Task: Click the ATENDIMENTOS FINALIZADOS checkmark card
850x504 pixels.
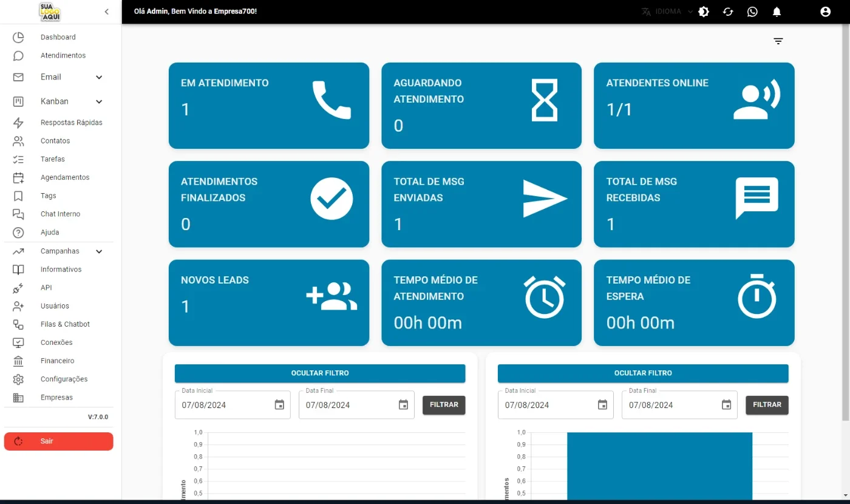Action: (269, 204)
